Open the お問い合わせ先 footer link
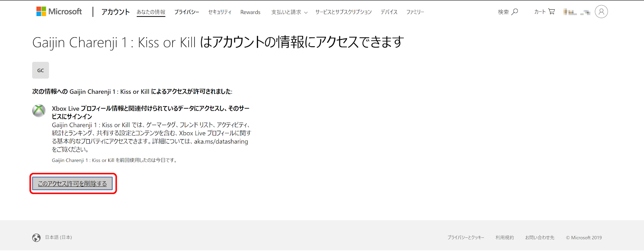Image resolution: width=644 pixels, height=251 pixels. pos(540,238)
